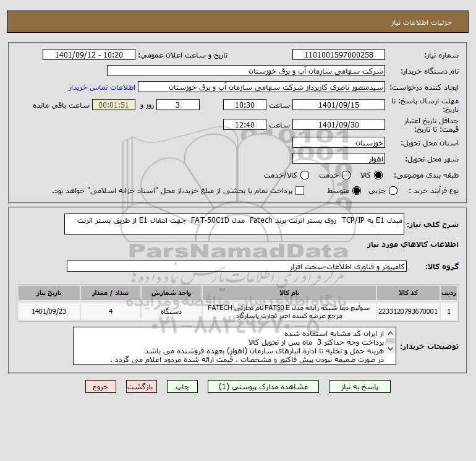Select the 'متوسط' purchase type radio
The image size is (476, 461).
coord(357,191)
